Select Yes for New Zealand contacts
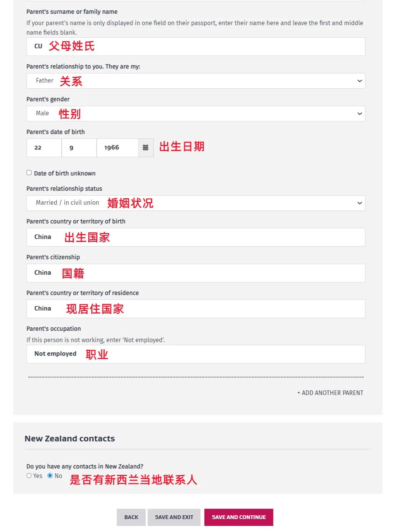 tap(29, 476)
